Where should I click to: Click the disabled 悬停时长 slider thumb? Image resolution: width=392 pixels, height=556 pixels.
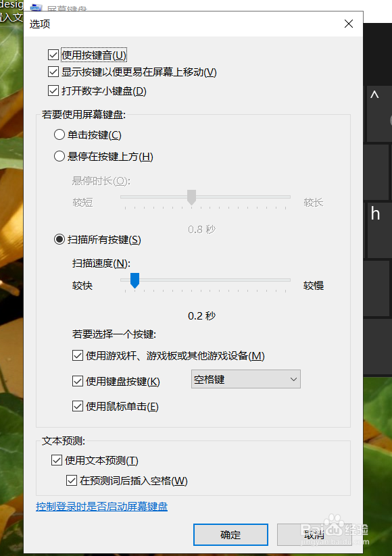(191, 197)
